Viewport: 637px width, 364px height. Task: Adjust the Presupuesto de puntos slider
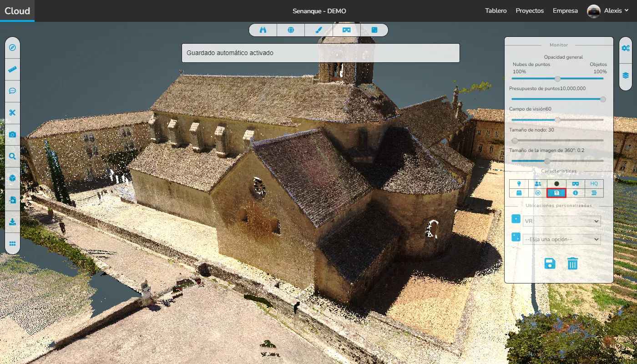pos(557,99)
